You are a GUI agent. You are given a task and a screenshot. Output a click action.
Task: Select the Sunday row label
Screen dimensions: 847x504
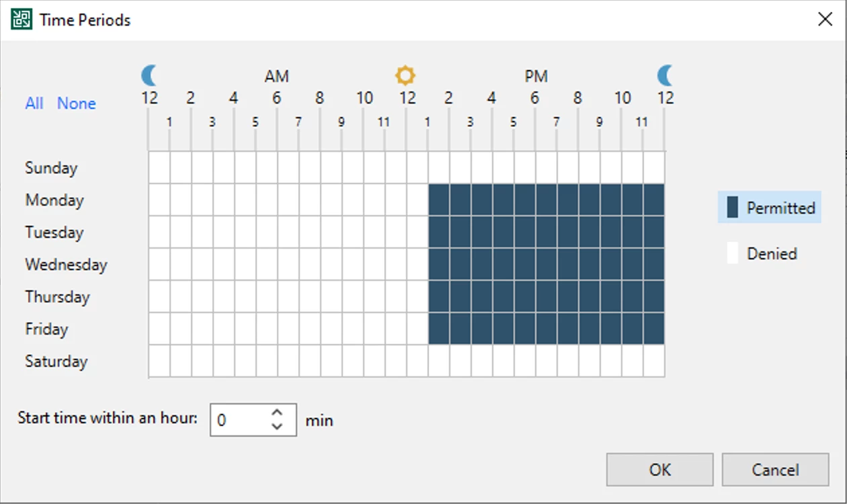pyautogui.click(x=51, y=167)
